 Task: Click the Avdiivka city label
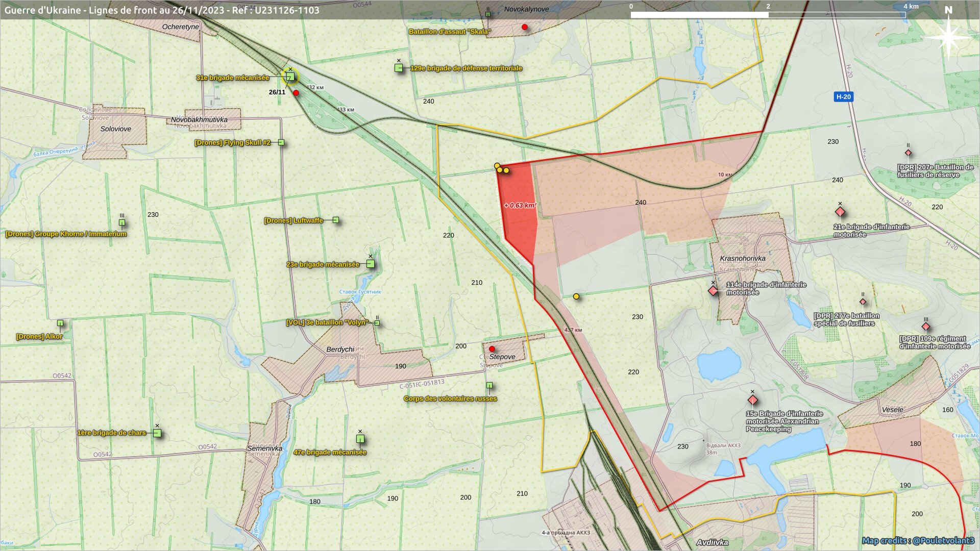713,542
